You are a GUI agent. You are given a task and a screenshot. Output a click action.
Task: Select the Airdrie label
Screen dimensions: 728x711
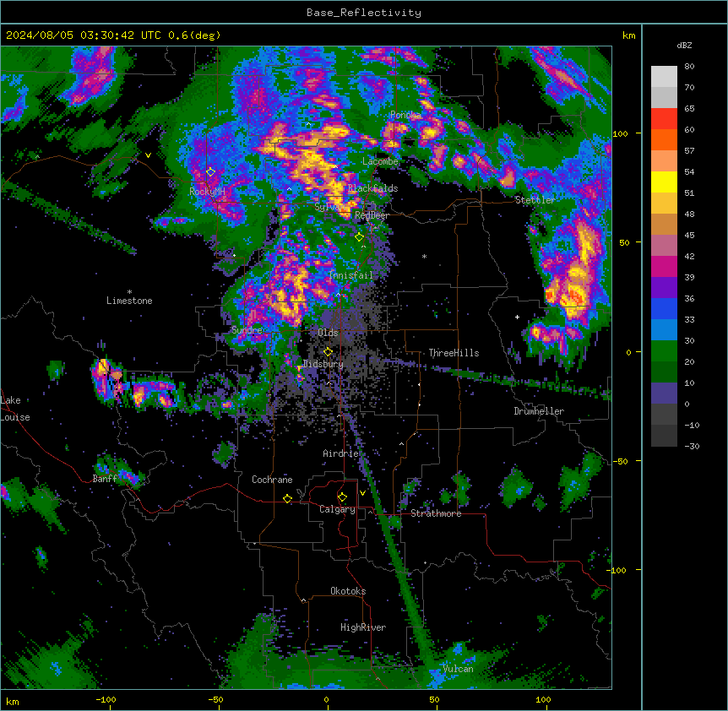[341, 453]
